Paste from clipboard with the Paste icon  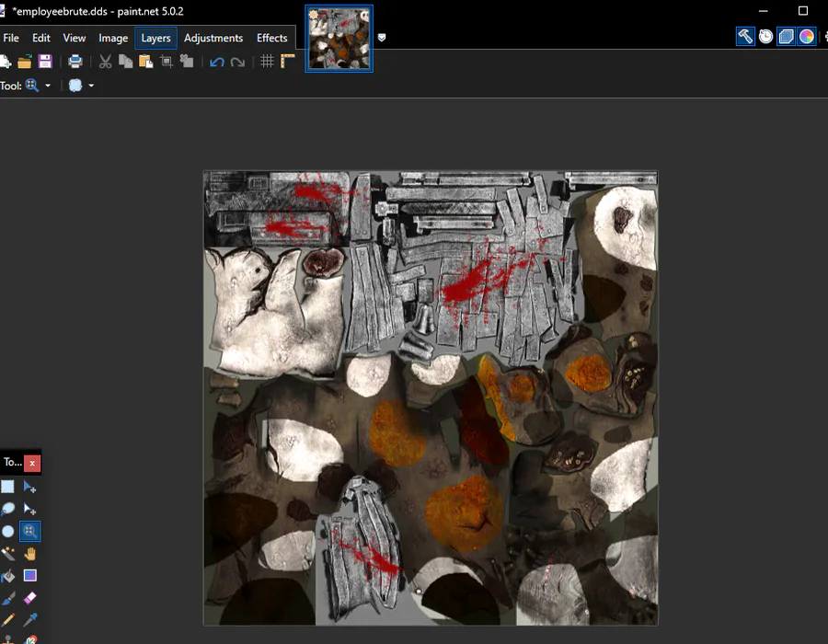click(x=145, y=62)
